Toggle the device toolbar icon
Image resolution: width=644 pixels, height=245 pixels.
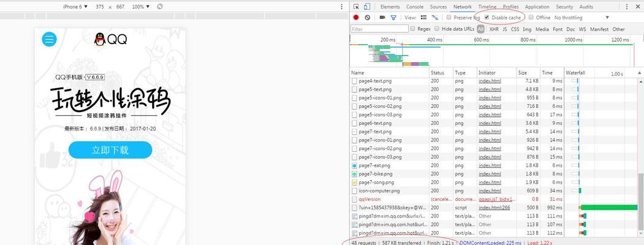(x=367, y=7)
